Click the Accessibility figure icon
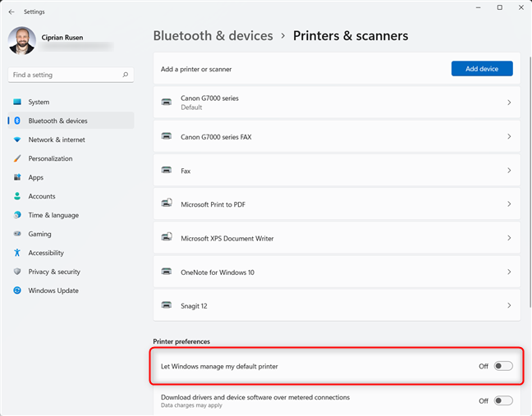The image size is (532, 416). point(17,253)
